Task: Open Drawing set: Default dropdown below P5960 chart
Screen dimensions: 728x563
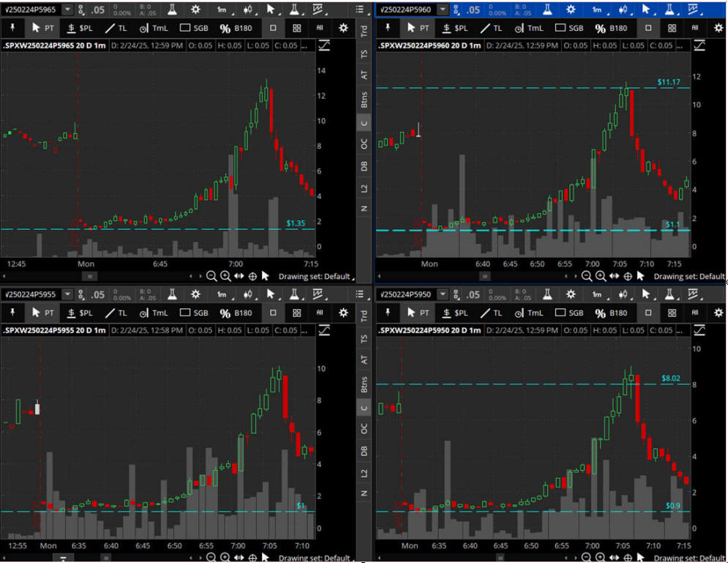Action: (x=689, y=277)
